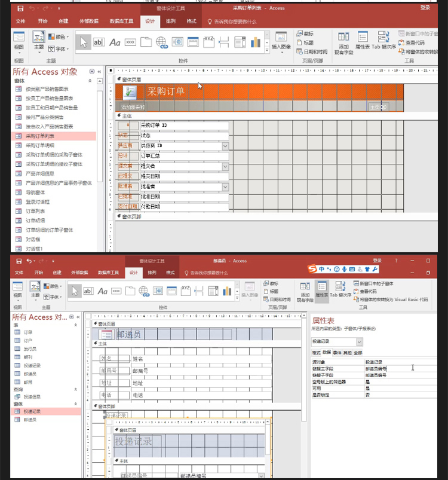Click the Sogou input method S logo
Viewport: 448px width, 480px height.
point(312,269)
